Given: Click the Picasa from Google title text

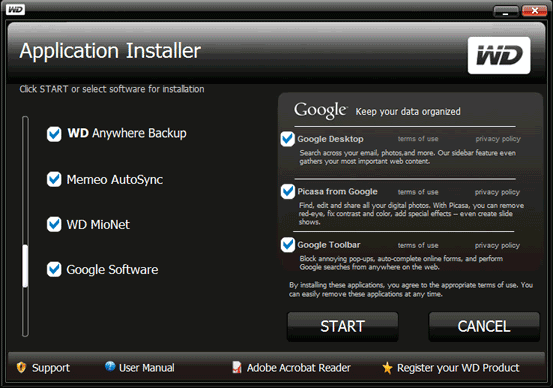Looking at the screenshot, I should point(337,192).
